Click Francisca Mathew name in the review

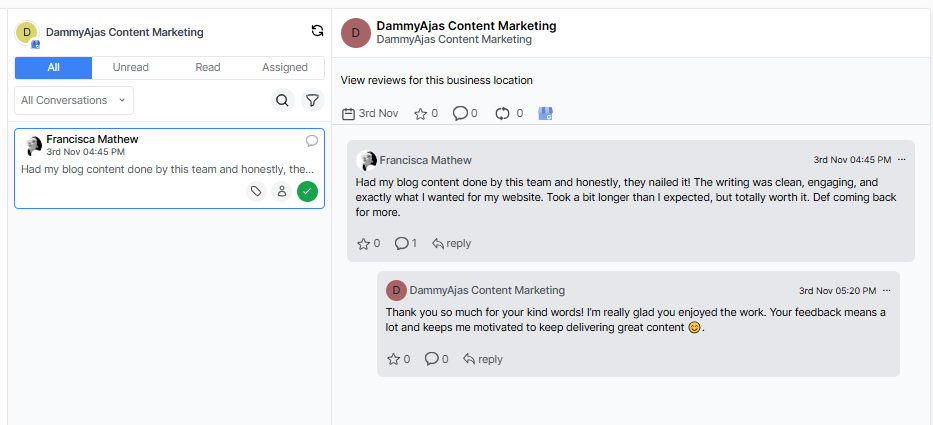click(425, 160)
